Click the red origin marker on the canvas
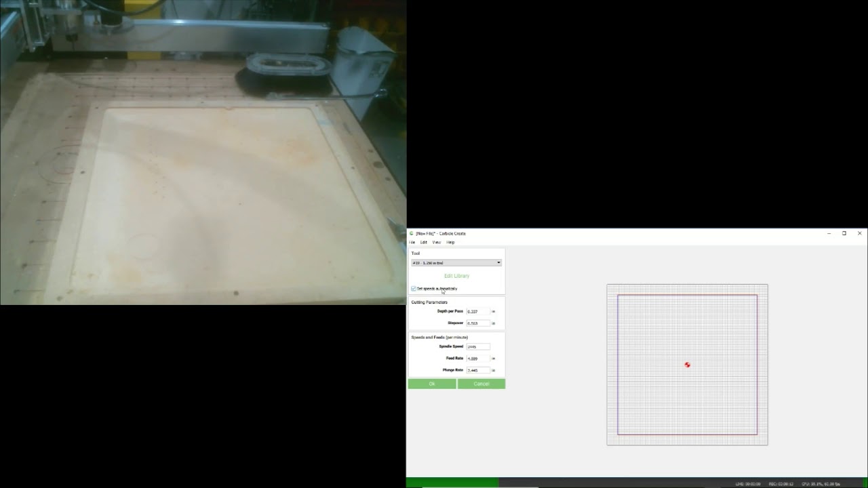The width and height of the screenshot is (868, 488). pyautogui.click(x=687, y=365)
